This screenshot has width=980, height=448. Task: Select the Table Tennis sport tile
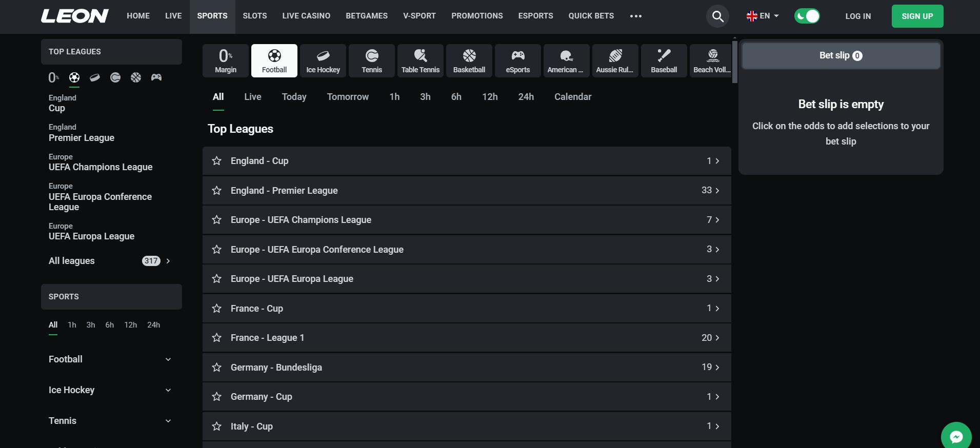click(x=421, y=60)
